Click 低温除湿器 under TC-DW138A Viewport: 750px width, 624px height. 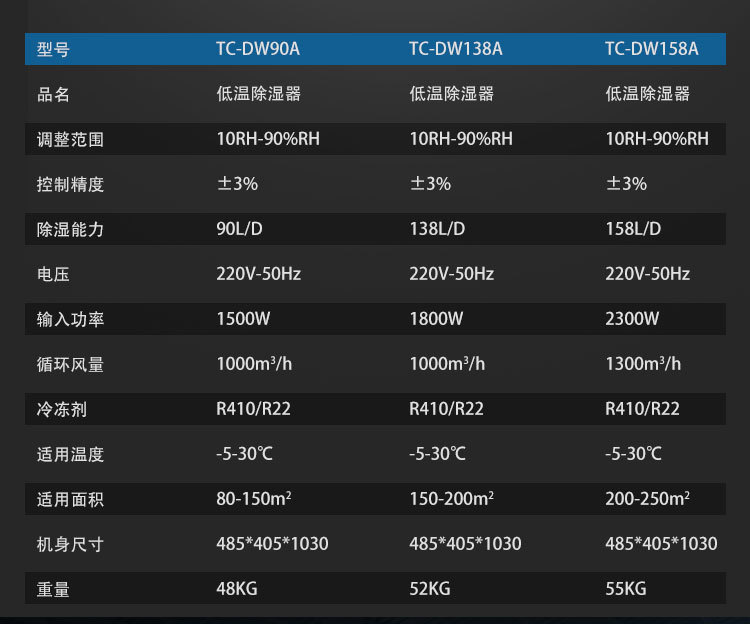tap(452, 94)
